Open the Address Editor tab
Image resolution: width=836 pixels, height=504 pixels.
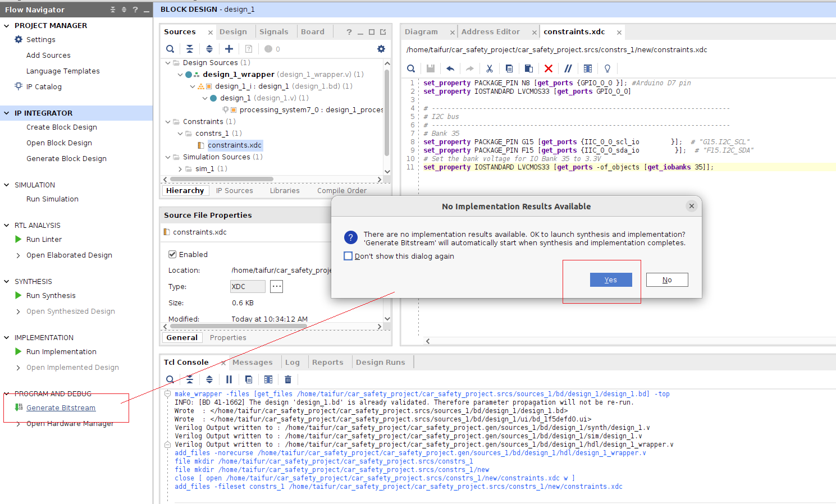[491, 32]
